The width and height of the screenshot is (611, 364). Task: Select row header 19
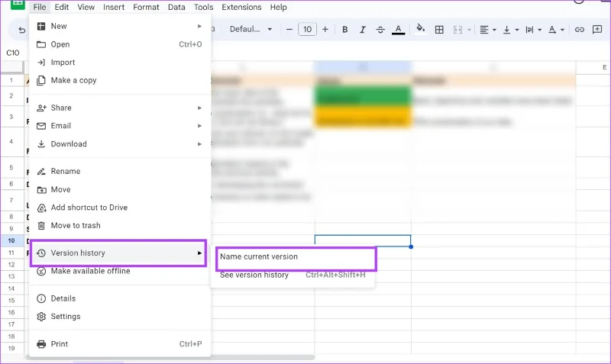click(x=11, y=349)
